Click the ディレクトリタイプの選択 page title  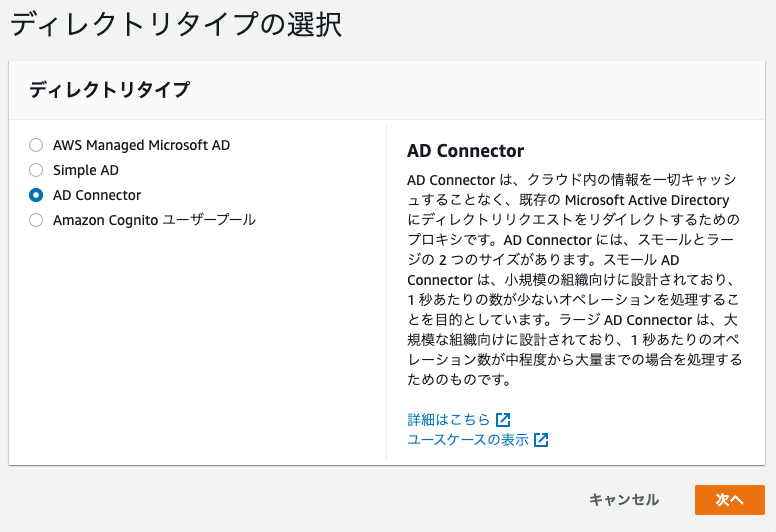[x=176, y=24]
